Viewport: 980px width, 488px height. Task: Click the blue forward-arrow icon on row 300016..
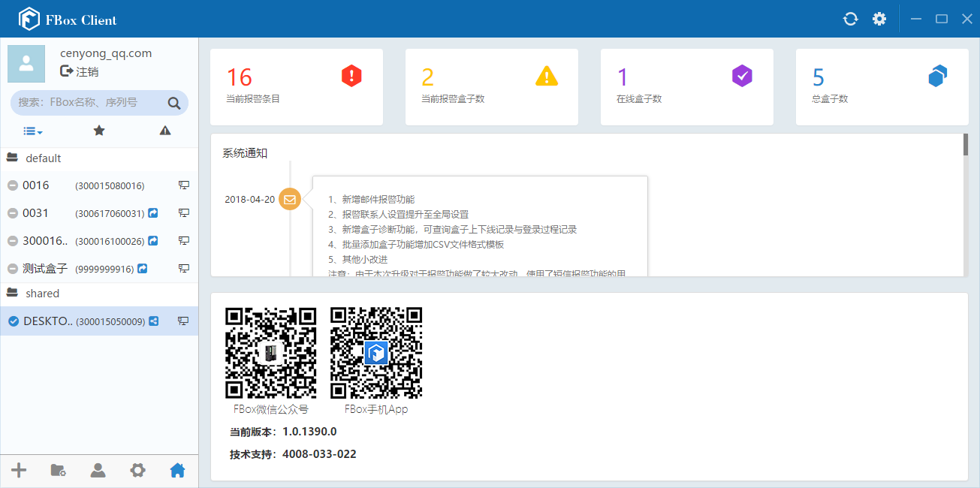pyautogui.click(x=153, y=241)
